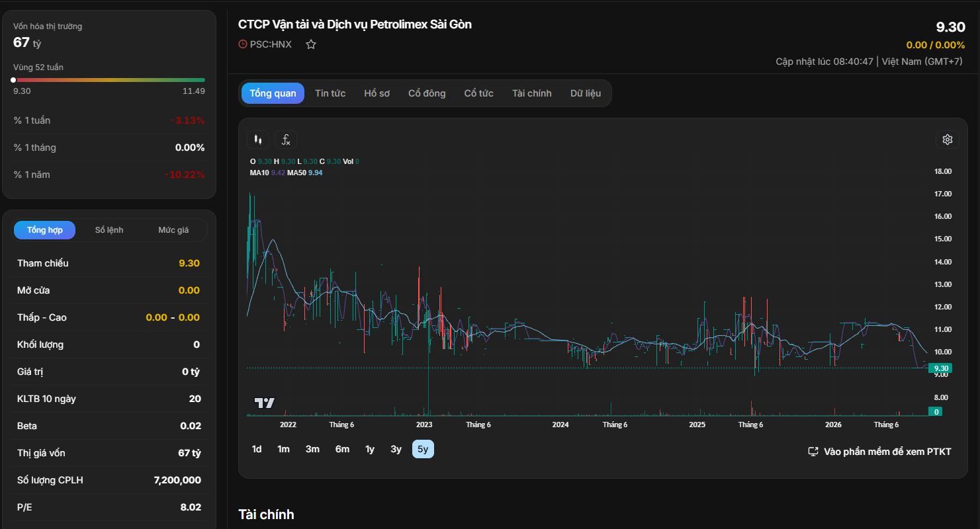Switch to the Tổng quan tab
Viewport: 980px width, 529px height.
[x=273, y=93]
